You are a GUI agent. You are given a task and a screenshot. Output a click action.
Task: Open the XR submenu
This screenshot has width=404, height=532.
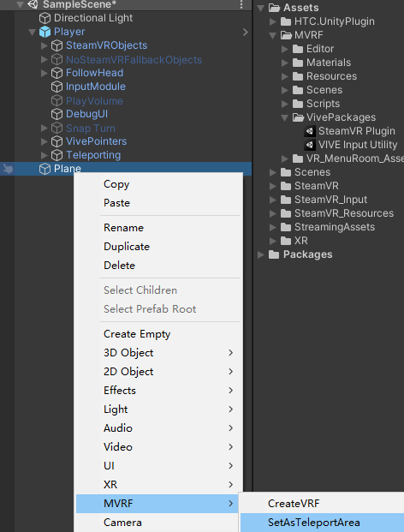159,485
